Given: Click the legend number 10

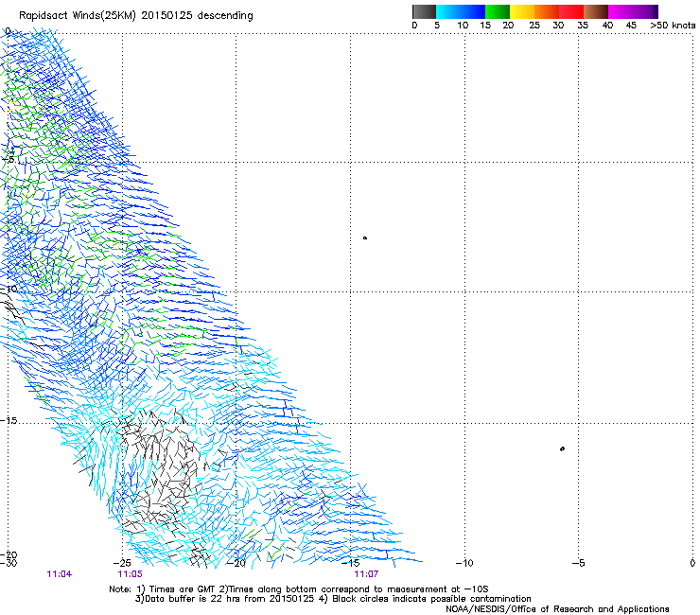Looking at the screenshot, I should (x=463, y=26).
